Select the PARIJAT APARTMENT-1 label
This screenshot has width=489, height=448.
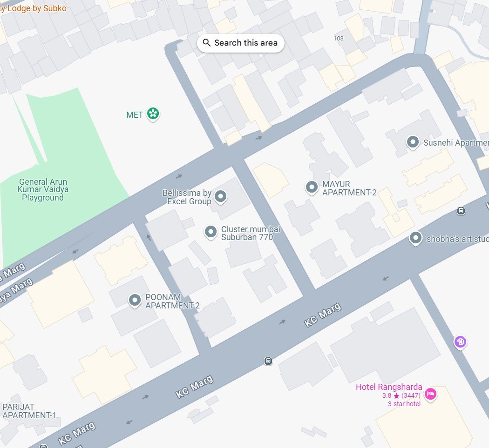[x=29, y=411]
